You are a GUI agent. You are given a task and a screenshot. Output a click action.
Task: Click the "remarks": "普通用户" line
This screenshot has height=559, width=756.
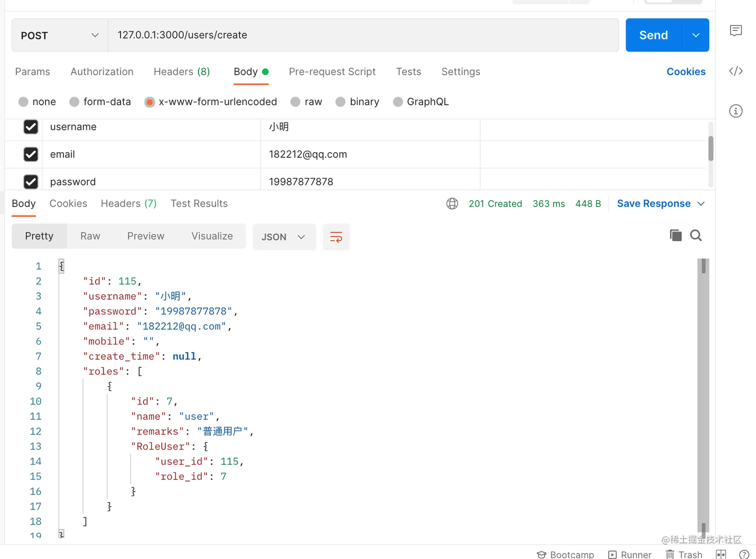[192, 431]
